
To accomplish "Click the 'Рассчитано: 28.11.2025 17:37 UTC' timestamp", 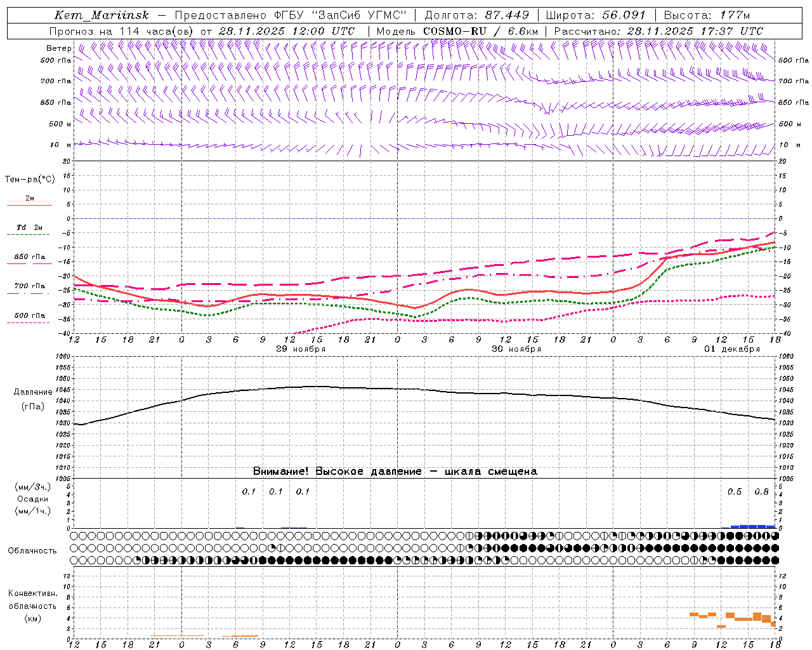I will tap(658, 31).
